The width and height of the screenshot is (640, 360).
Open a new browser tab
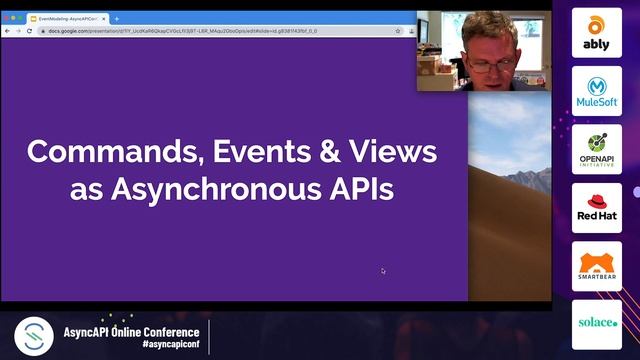(x=117, y=19)
